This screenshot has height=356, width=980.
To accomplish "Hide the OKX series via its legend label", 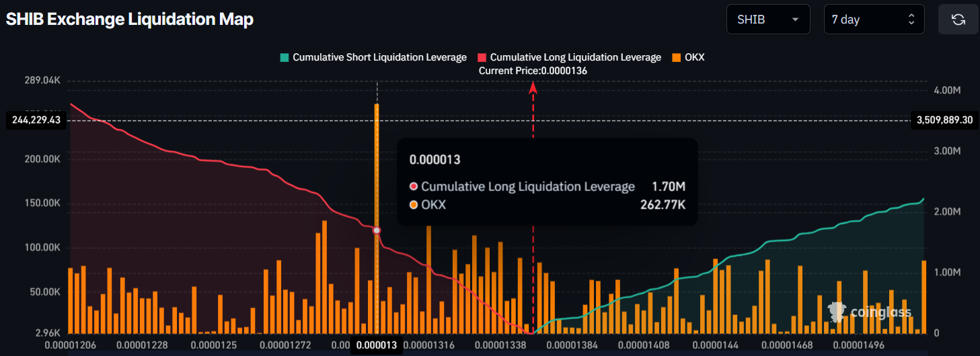I will coord(694,57).
